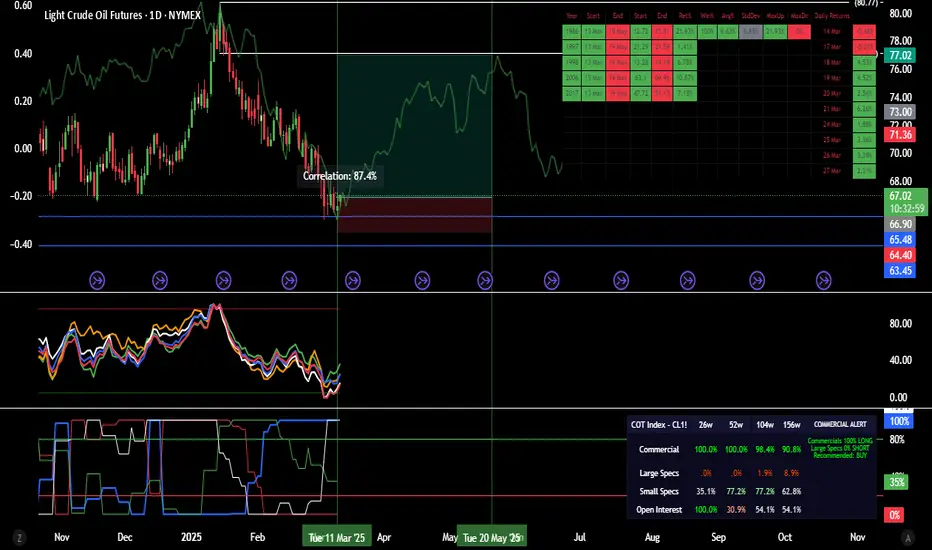
Task: Click the COT Index - CL1! table header
Action: pos(659,425)
